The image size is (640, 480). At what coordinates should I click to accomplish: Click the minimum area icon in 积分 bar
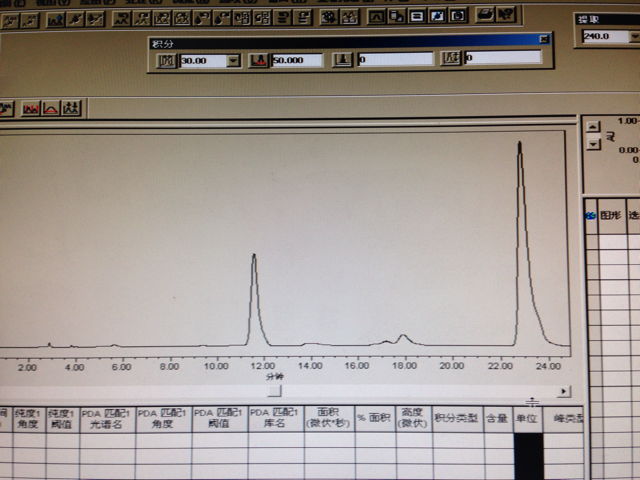(342, 60)
